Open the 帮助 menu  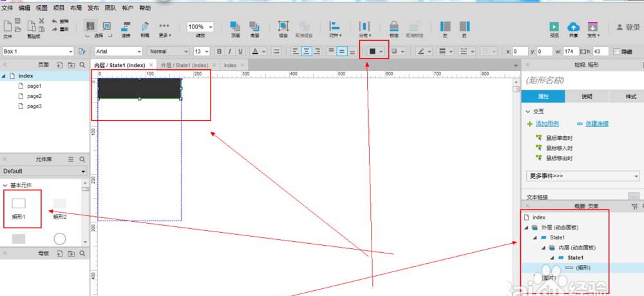144,8
